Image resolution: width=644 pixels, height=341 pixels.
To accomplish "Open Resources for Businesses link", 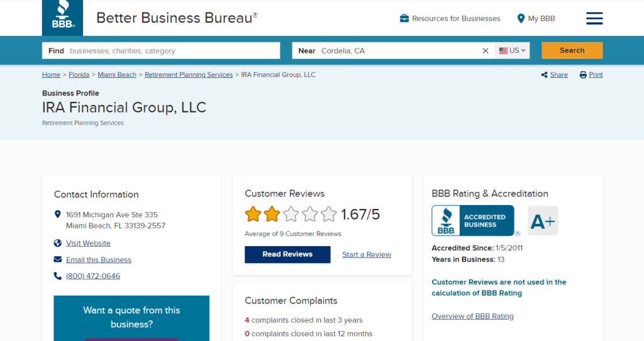I will (456, 18).
